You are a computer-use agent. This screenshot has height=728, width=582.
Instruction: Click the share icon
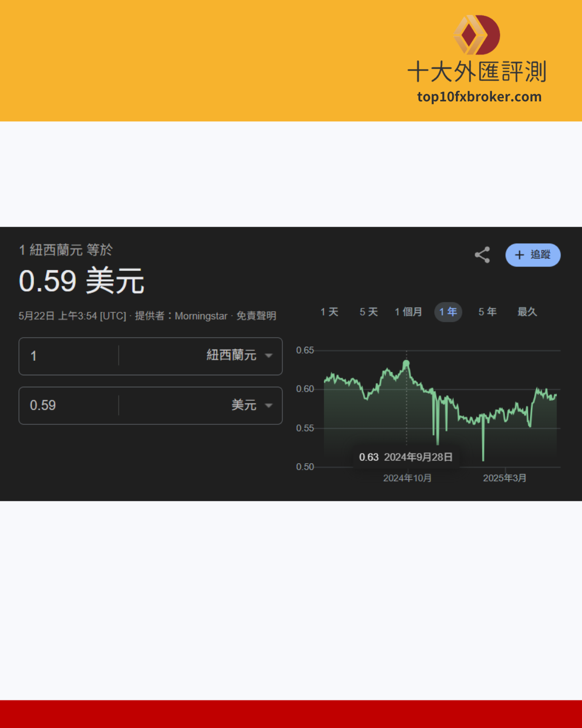tap(482, 255)
